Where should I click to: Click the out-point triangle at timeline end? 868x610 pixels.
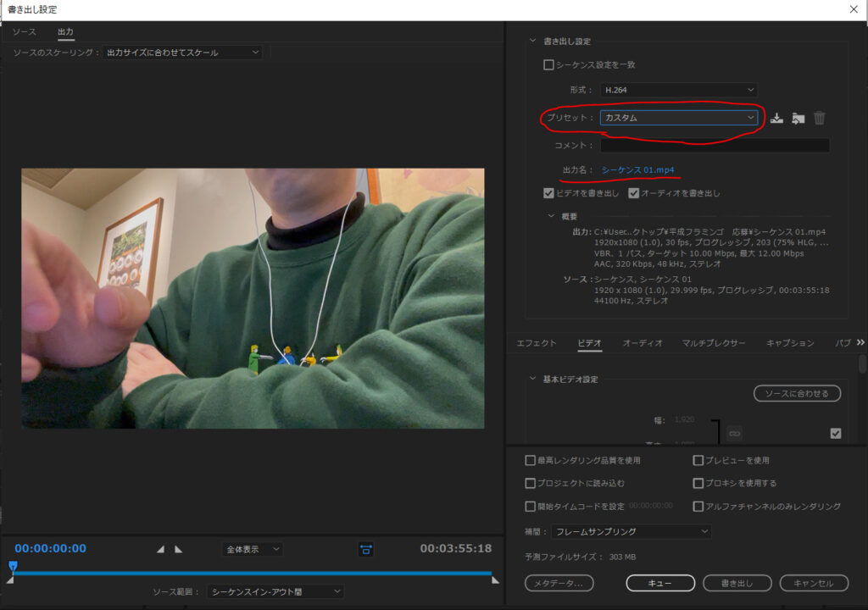495,580
